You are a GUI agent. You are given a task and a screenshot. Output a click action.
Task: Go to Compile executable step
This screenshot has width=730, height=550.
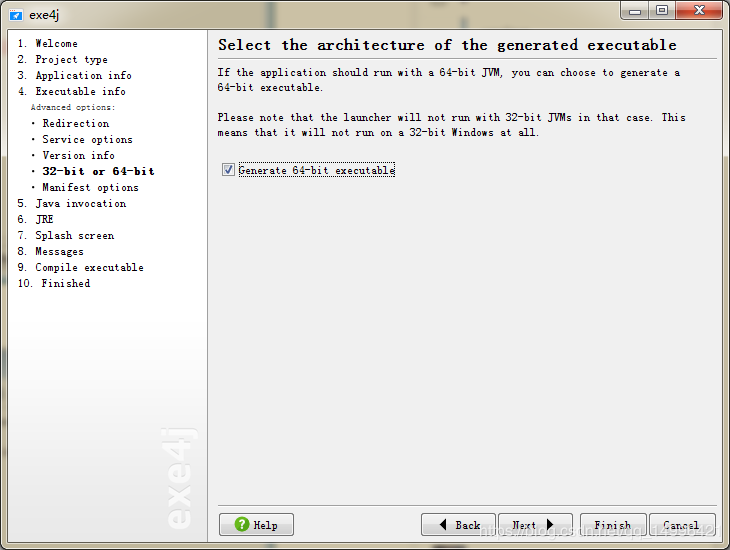(89, 267)
